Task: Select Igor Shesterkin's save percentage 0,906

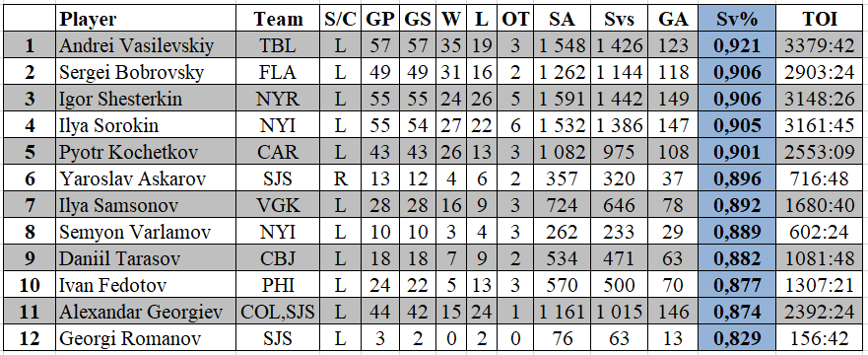Action: [737, 99]
